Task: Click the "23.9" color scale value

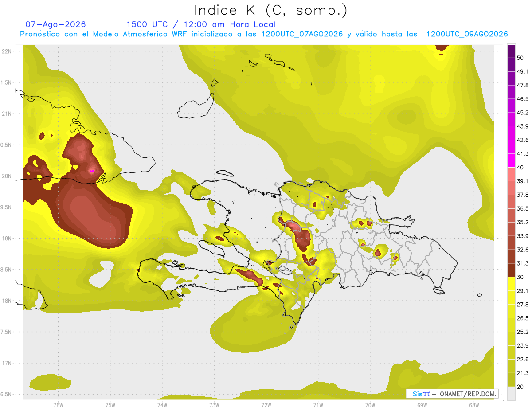Action: click(x=523, y=345)
